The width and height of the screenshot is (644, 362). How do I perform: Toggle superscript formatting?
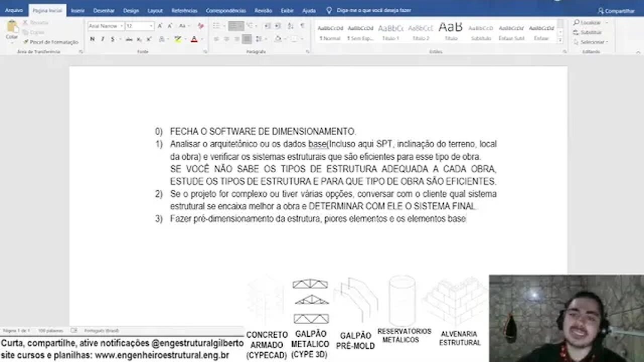pyautogui.click(x=149, y=39)
